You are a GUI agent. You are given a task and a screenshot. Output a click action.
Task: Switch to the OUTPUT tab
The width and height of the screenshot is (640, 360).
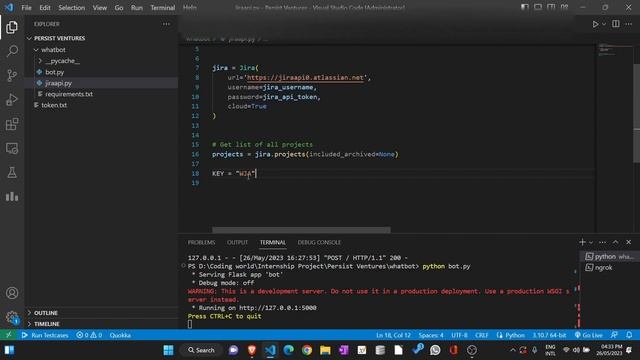click(238, 242)
